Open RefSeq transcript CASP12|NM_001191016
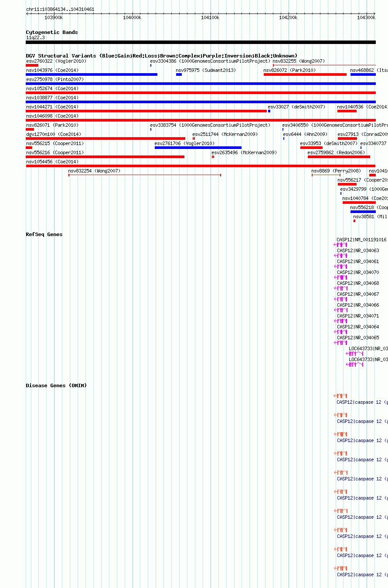The width and height of the screenshot is (388, 588). [361, 240]
